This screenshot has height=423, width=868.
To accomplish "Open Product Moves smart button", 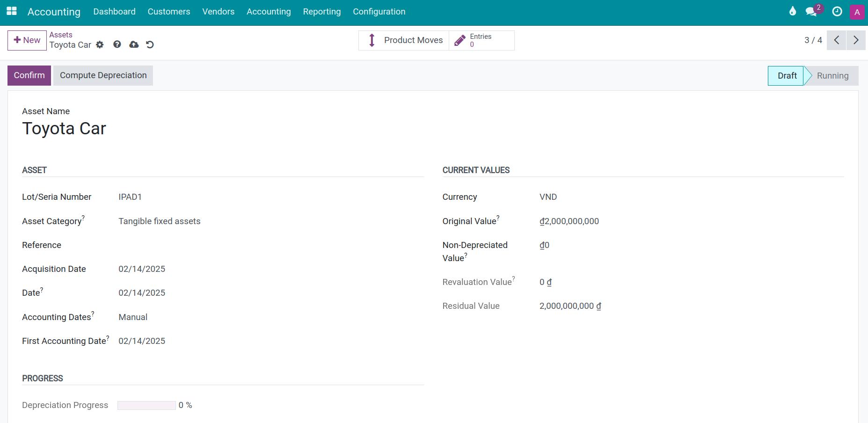I will coord(404,40).
